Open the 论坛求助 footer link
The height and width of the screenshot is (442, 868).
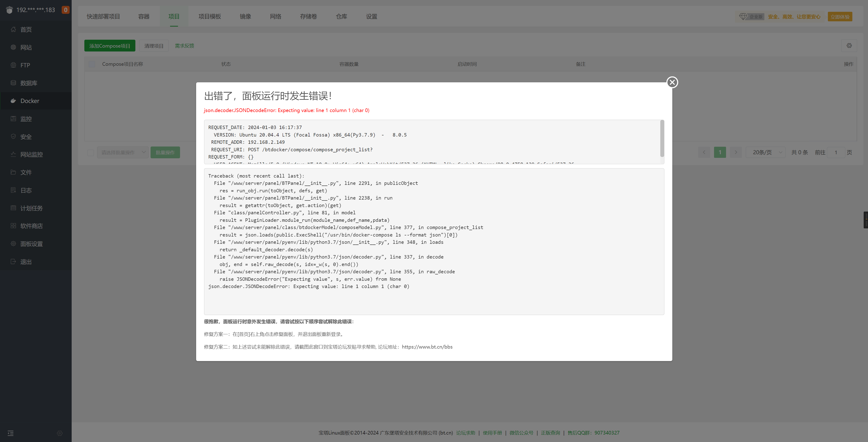coord(466,433)
